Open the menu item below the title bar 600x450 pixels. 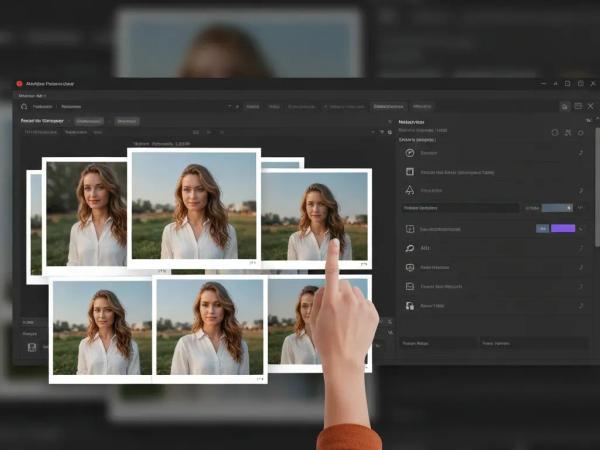pyautogui.click(x=31, y=96)
